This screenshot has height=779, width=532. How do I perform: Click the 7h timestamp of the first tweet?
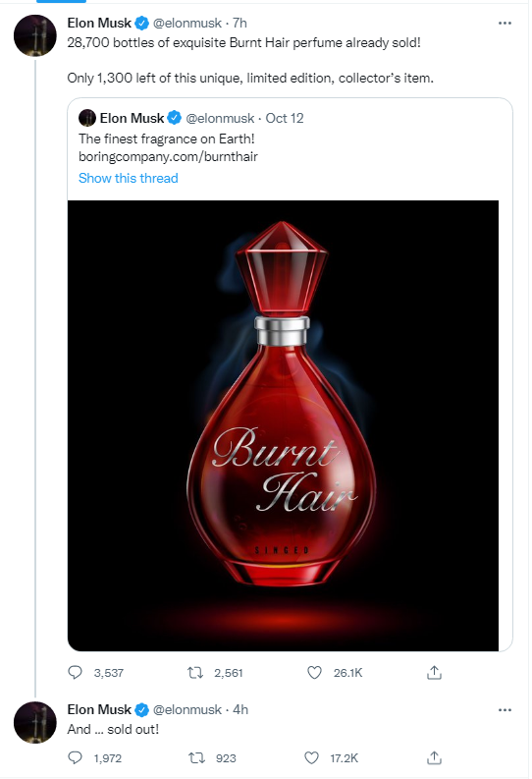tap(239, 23)
